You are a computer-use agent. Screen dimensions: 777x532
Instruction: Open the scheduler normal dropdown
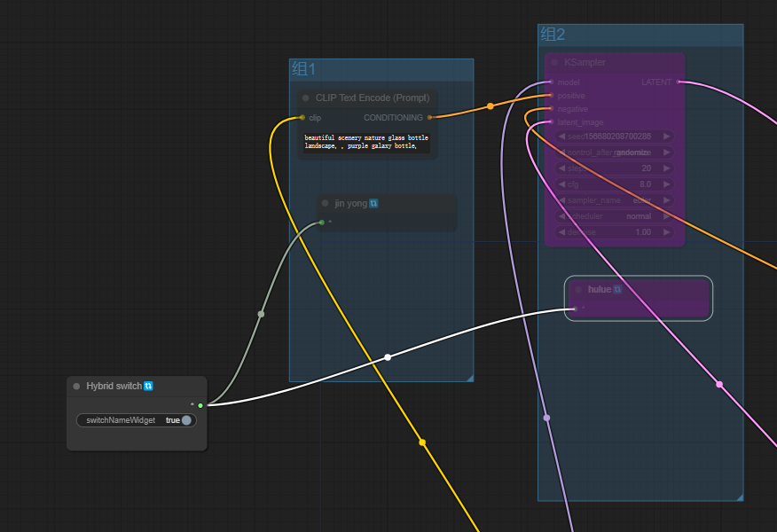pos(614,216)
